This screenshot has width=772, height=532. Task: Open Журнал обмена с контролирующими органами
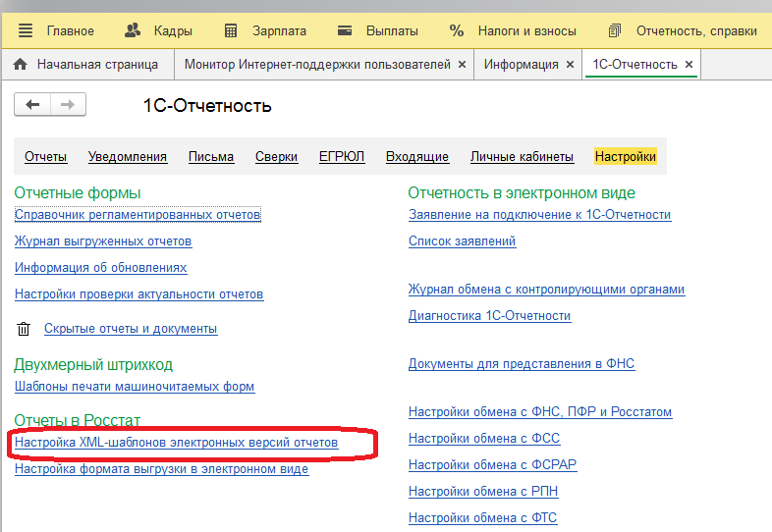pyautogui.click(x=546, y=290)
